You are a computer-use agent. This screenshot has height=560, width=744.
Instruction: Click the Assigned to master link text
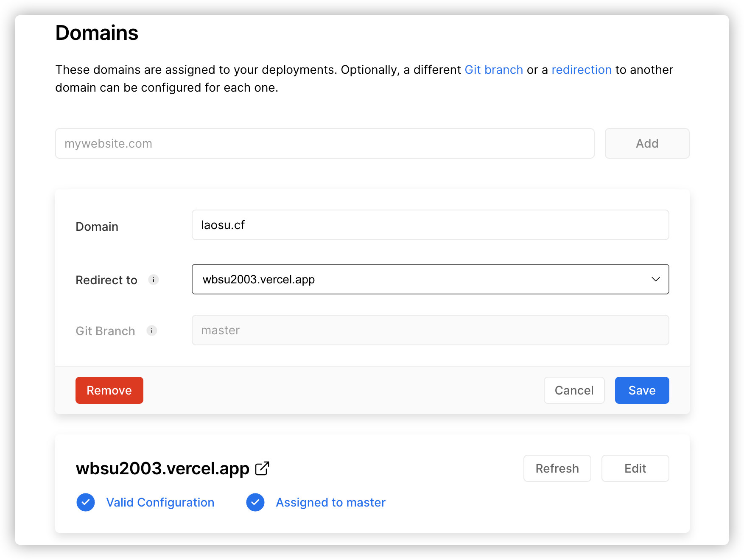point(331,502)
